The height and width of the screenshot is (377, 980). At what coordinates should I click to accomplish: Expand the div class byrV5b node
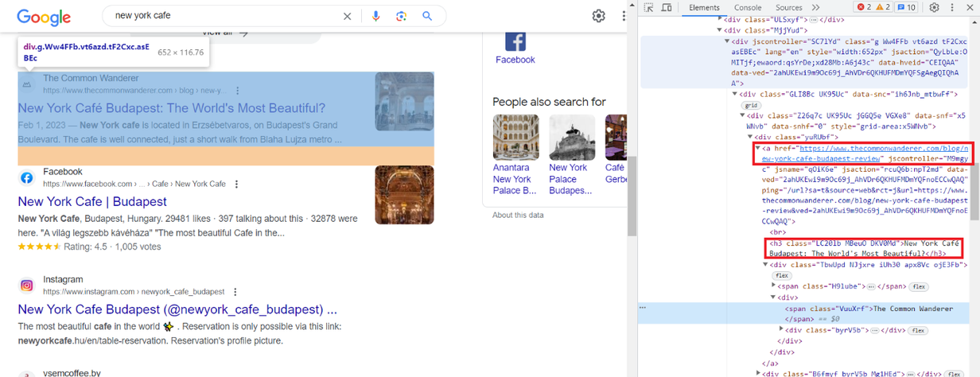pyautogui.click(x=782, y=330)
